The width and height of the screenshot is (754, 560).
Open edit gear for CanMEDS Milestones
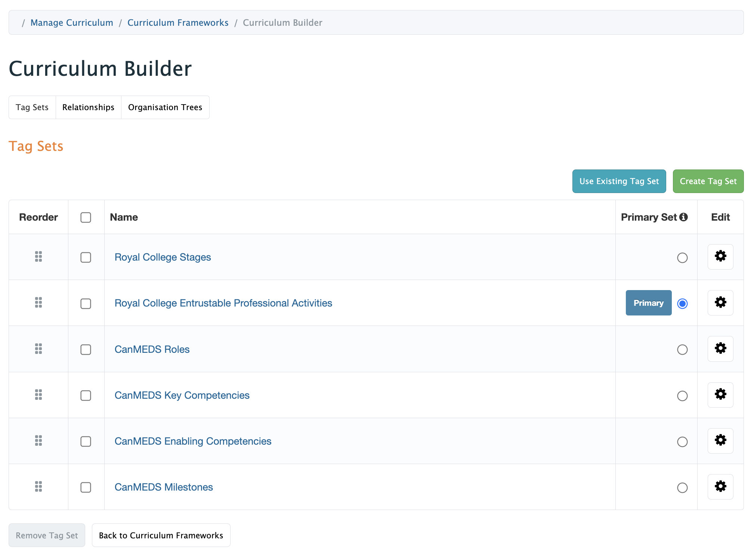click(720, 486)
